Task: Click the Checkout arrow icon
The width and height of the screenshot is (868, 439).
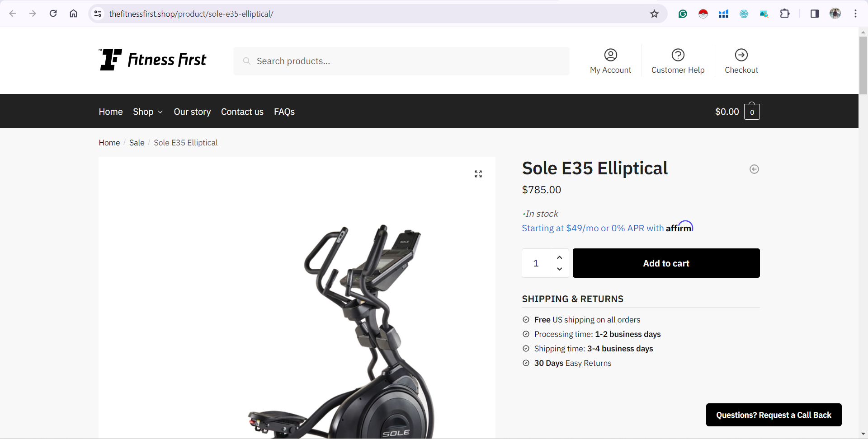Action: [741, 55]
